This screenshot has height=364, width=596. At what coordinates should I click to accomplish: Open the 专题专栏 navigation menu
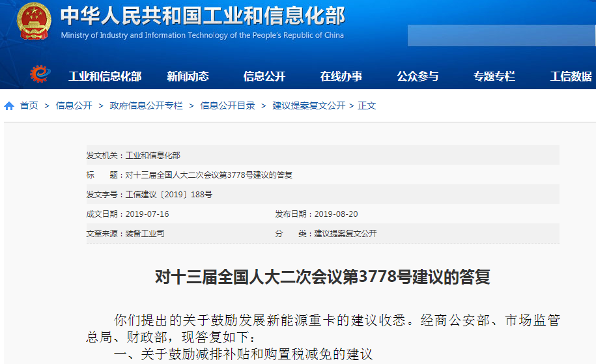click(x=494, y=76)
